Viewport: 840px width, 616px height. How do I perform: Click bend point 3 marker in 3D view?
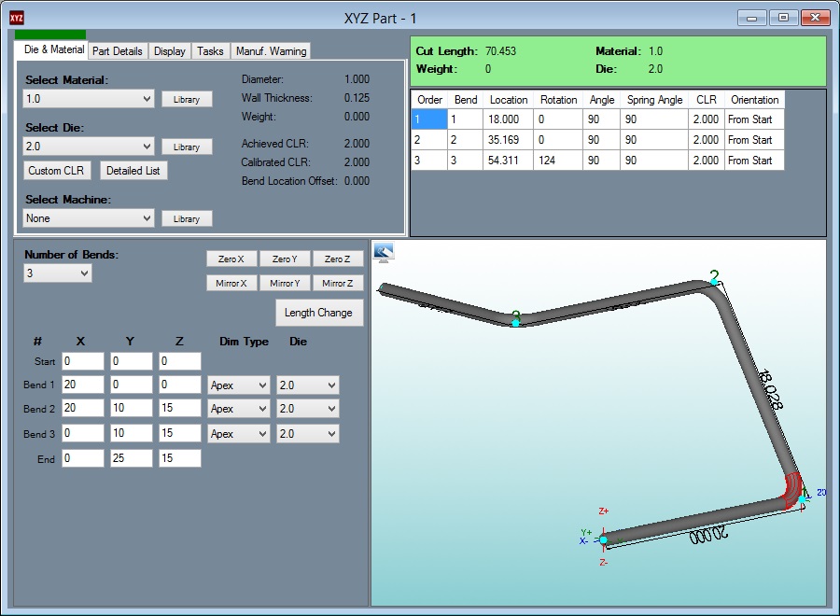tap(515, 322)
